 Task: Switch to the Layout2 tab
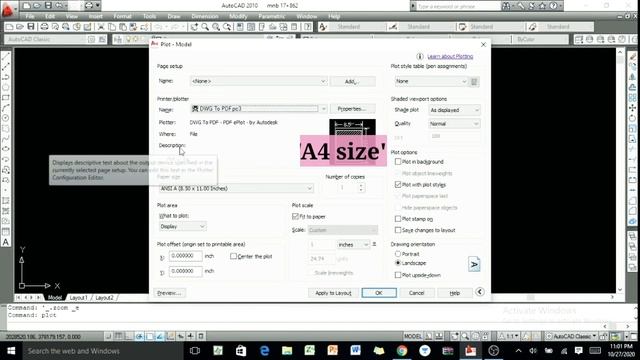click(x=104, y=298)
